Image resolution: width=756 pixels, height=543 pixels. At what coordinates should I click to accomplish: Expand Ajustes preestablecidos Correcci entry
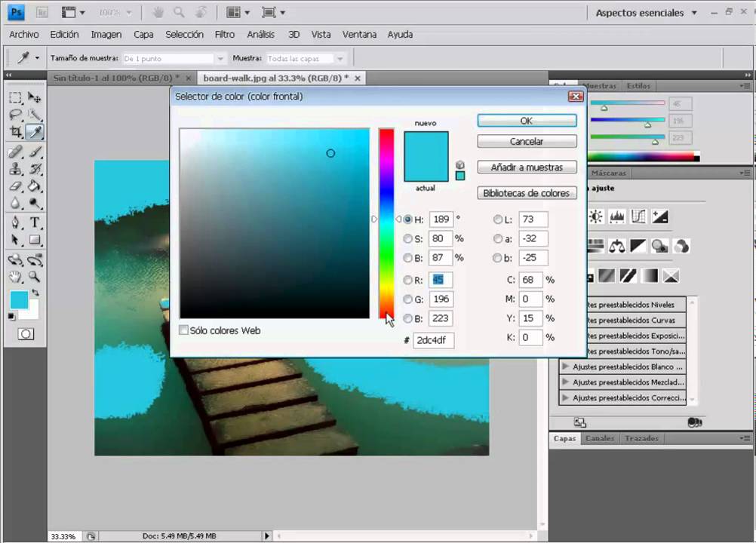564,397
